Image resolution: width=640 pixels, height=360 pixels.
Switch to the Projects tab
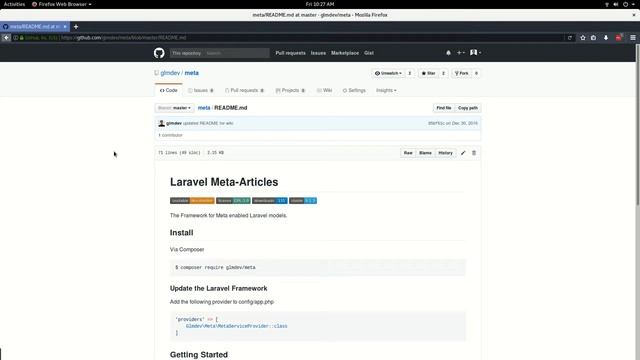[x=290, y=90]
